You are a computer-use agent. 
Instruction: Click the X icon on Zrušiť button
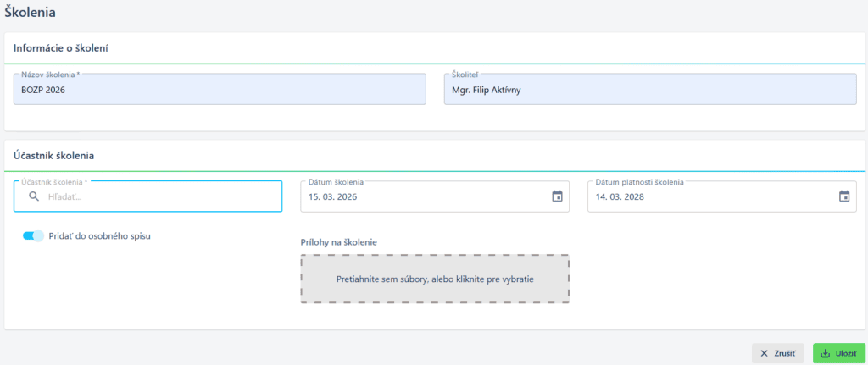click(765, 353)
